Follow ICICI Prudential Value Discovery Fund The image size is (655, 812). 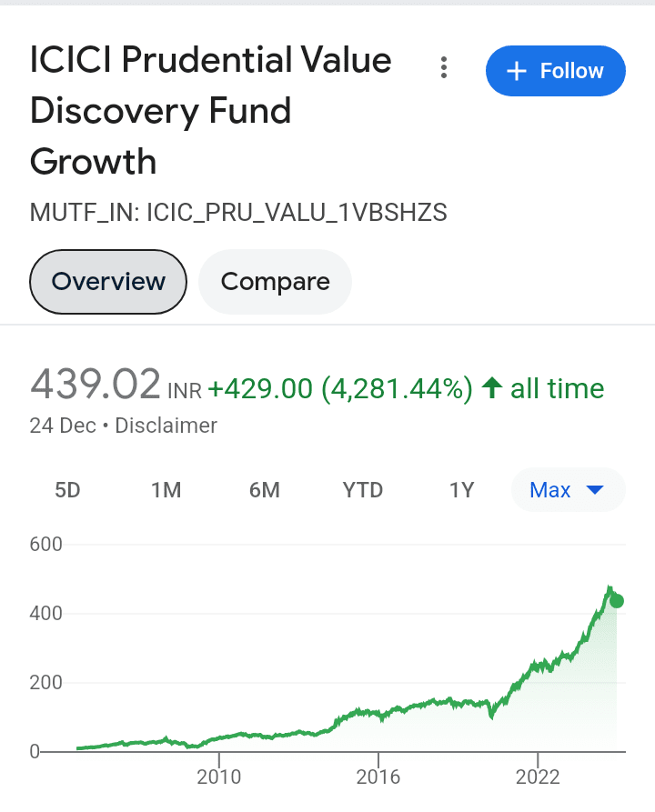556,71
